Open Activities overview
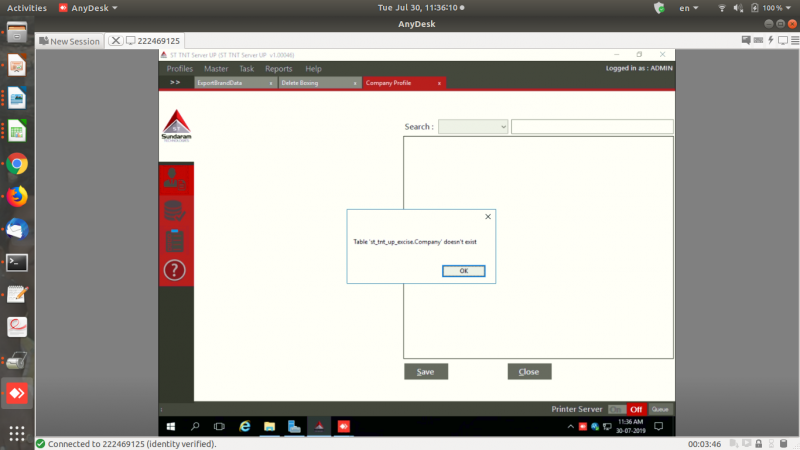Image resolution: width=800 pixels, height=450 pixels. pos(27,8)
